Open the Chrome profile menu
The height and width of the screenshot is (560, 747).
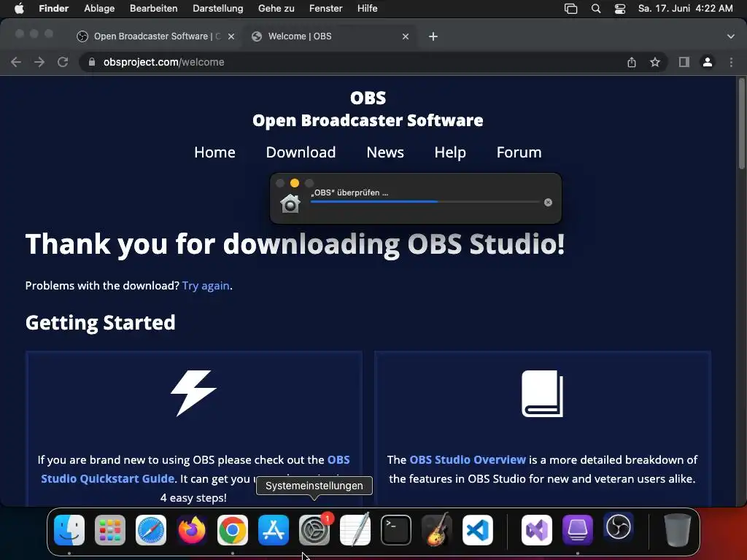708,62
